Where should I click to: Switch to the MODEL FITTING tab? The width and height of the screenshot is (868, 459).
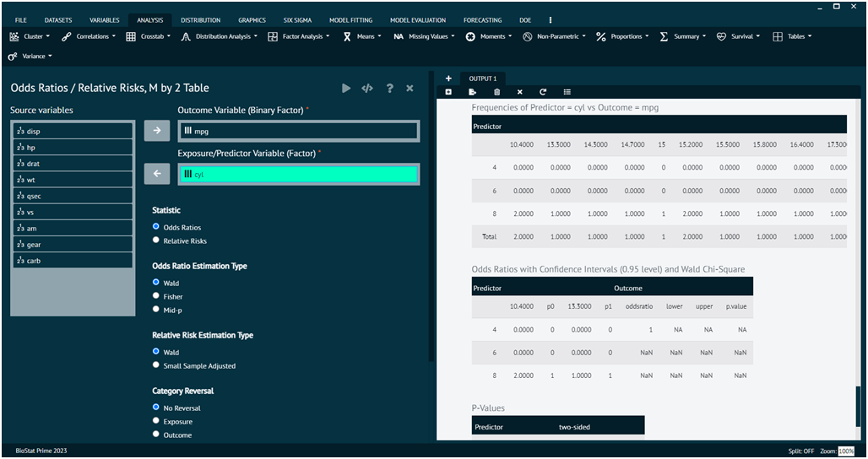tap(351, 20)
